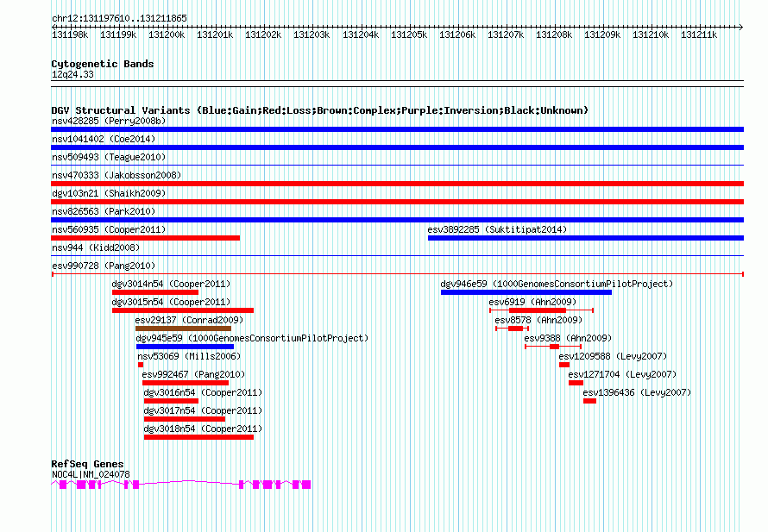Click the red block under esv1271704
The height and width of the screenshot is (532, 768).
click(576, 383)
